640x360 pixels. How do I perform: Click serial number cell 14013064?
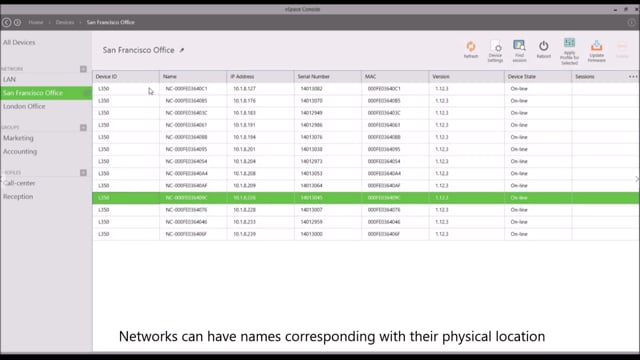tap(311, 186)
